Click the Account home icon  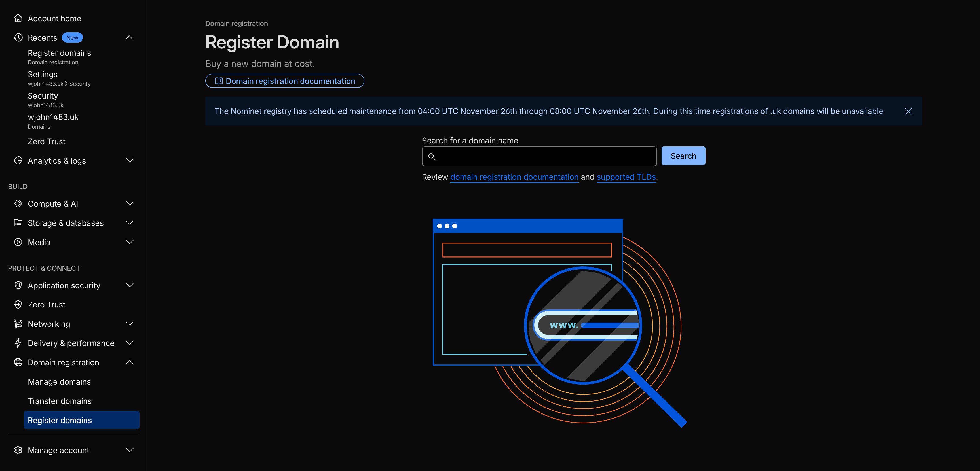(18, 18)
